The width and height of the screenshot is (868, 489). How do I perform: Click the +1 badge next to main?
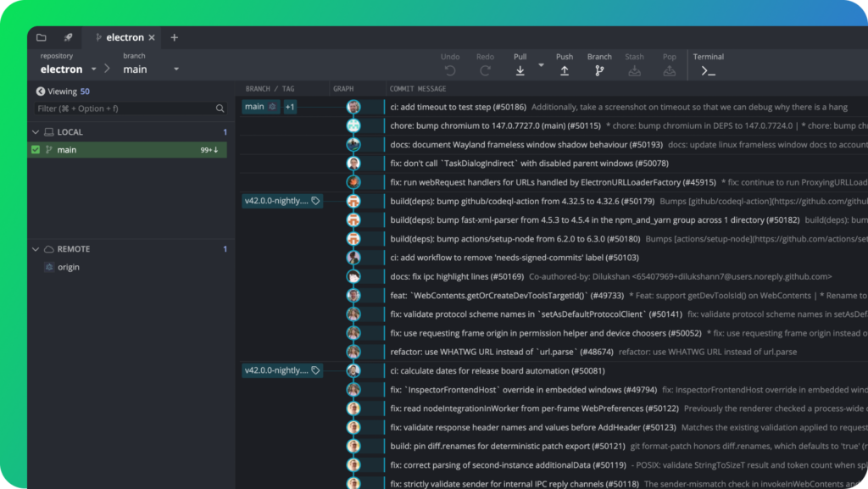pos(290,107)
